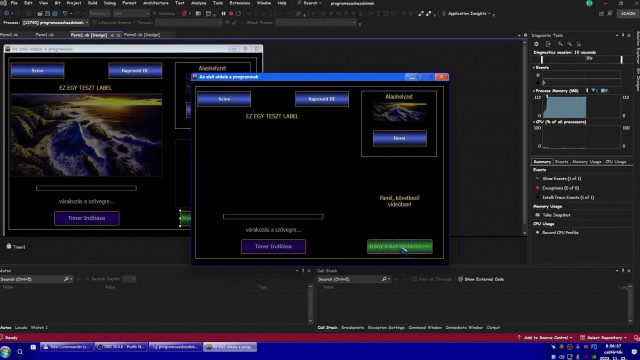Click the Save All icon in the toolbar

point(55,13)
